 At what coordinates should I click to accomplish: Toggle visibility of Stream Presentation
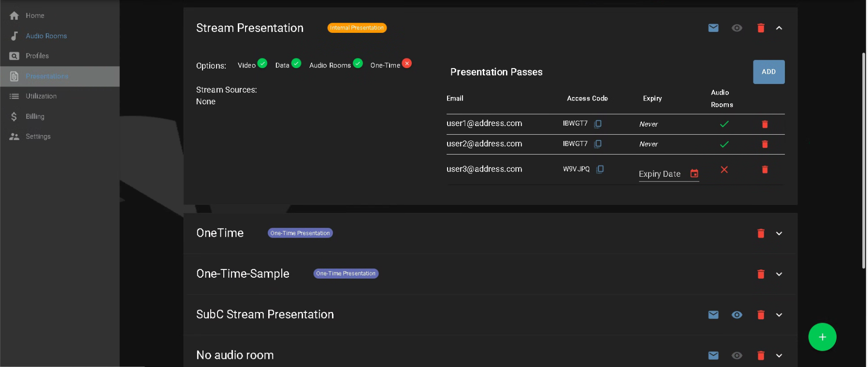pos(737,28)
